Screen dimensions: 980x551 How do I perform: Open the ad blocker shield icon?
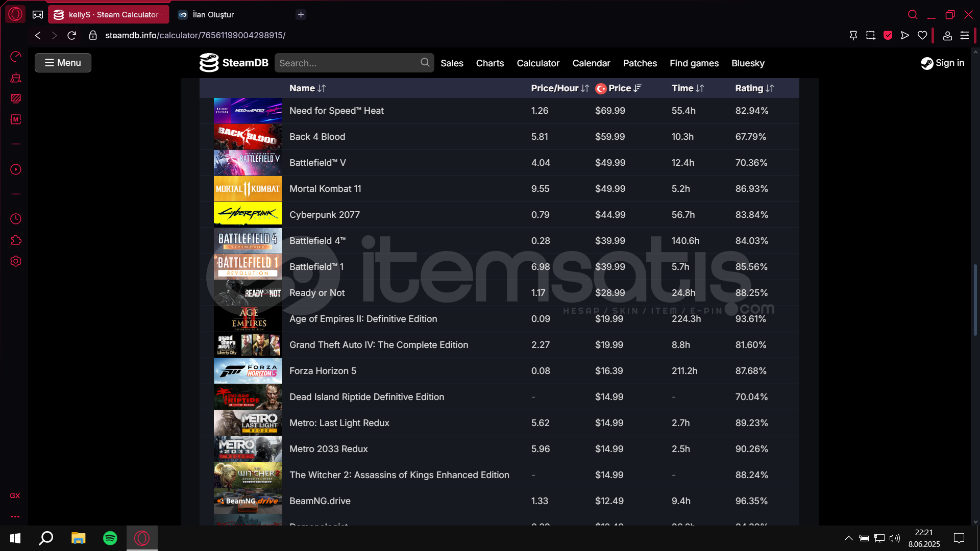[x=888, y=35]
